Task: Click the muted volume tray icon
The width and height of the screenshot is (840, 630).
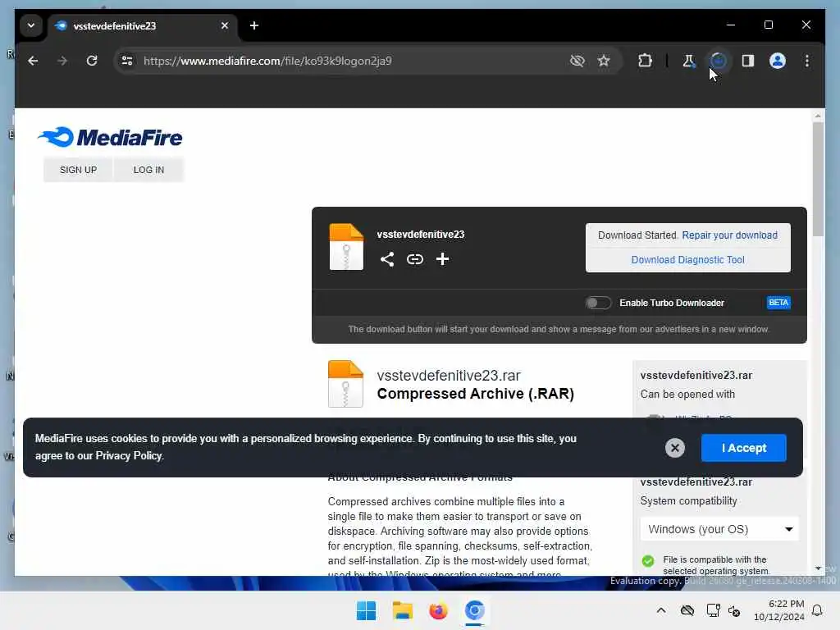Action: point(734,610)
